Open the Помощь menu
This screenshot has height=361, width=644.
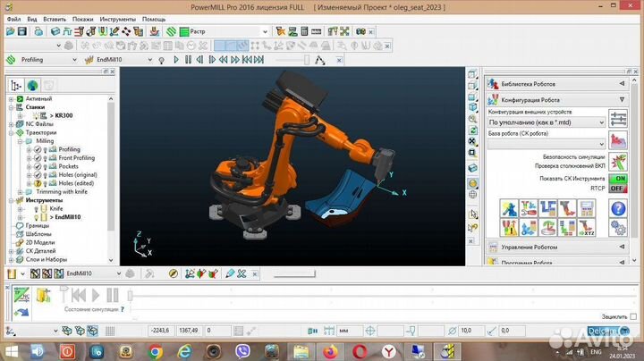(x=154, y=20)
